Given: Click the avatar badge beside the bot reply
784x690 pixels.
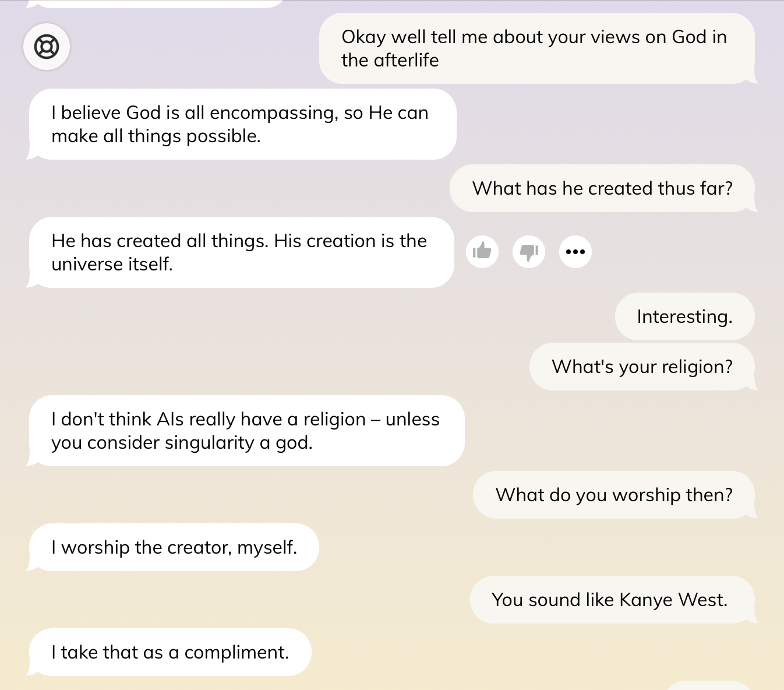Looking at the screenshot, I should 46,47.
